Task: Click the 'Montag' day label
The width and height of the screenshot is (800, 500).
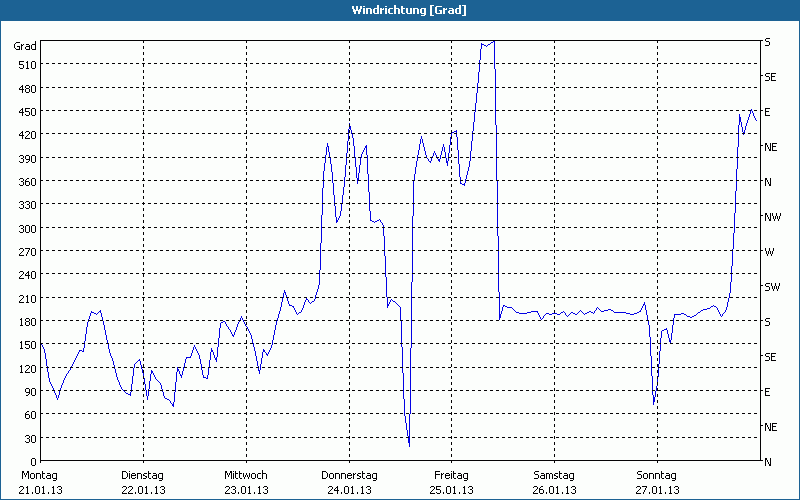Action: [39, 476]
